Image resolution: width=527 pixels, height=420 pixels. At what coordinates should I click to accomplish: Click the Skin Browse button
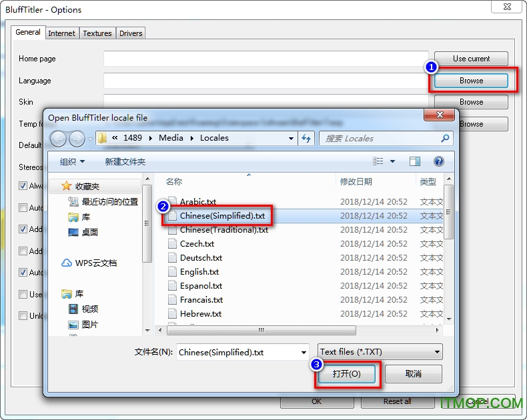(471, 102)
